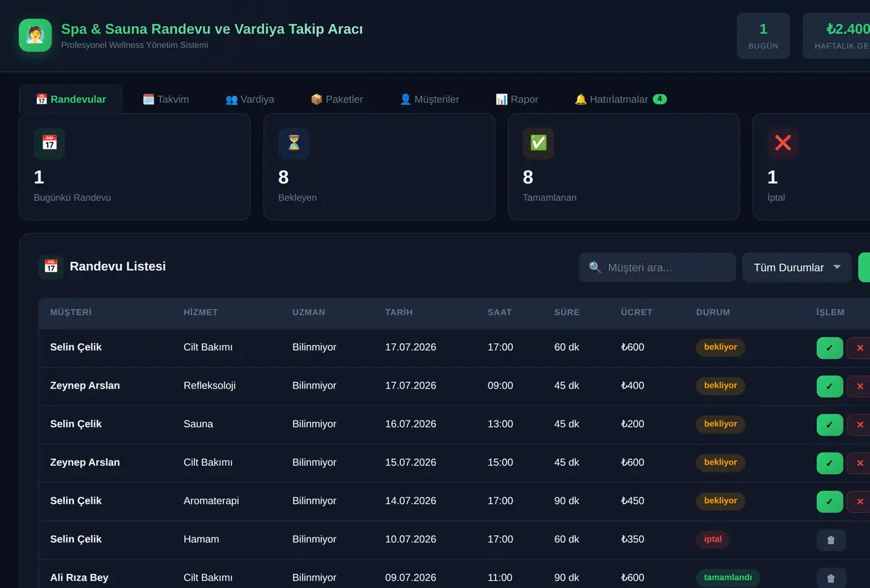Show the Hatırlatmalar tab
The image size is (870, 588).
click(621, 99)
